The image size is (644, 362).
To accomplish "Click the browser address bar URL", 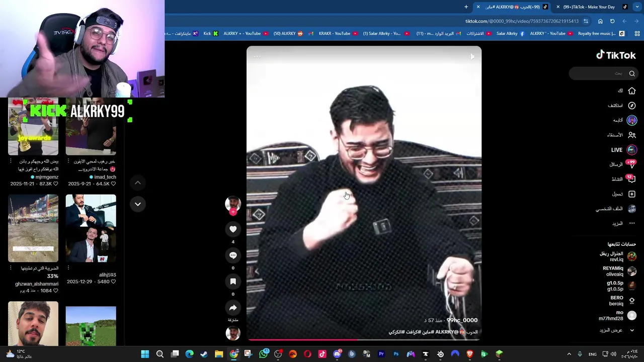I will [x=522, y=21].
